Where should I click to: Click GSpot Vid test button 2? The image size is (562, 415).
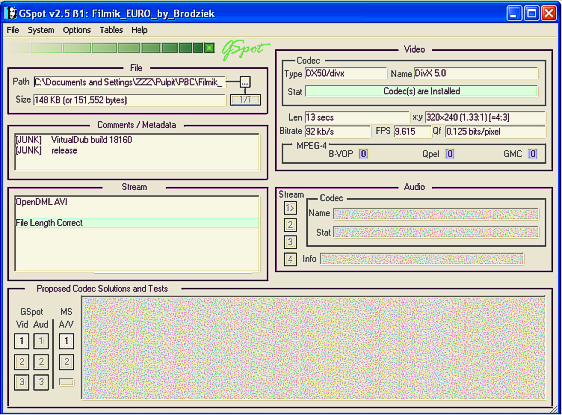22,362
